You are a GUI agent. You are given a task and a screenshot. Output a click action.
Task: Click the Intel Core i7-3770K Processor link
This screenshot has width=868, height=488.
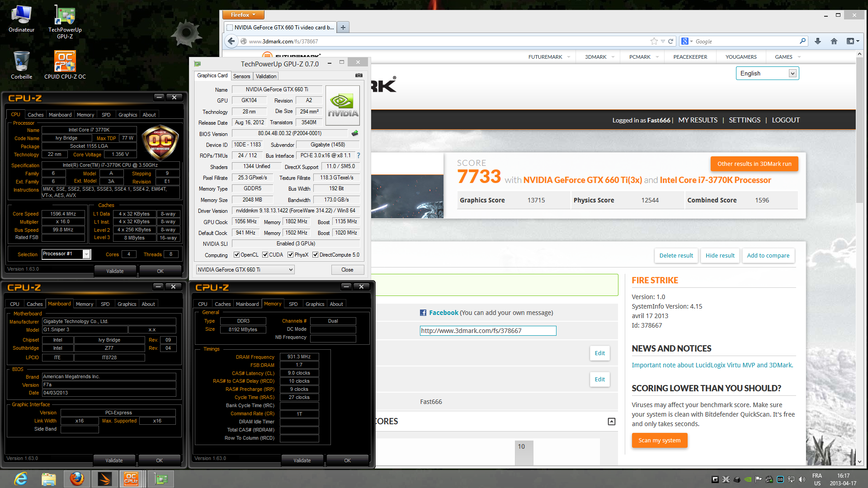715,180
